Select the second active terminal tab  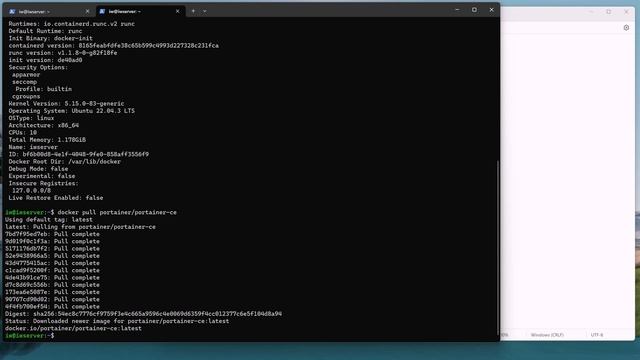pos(140,11)
